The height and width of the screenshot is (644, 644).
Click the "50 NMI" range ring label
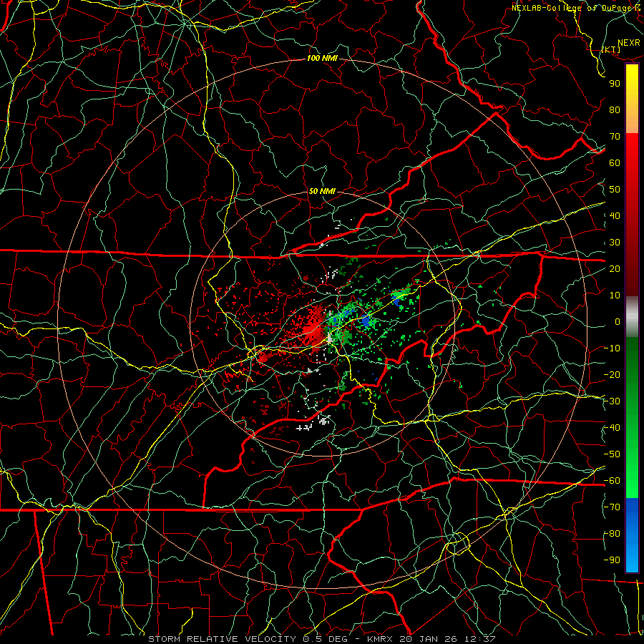pyautogui.click(x=321, y=191)
